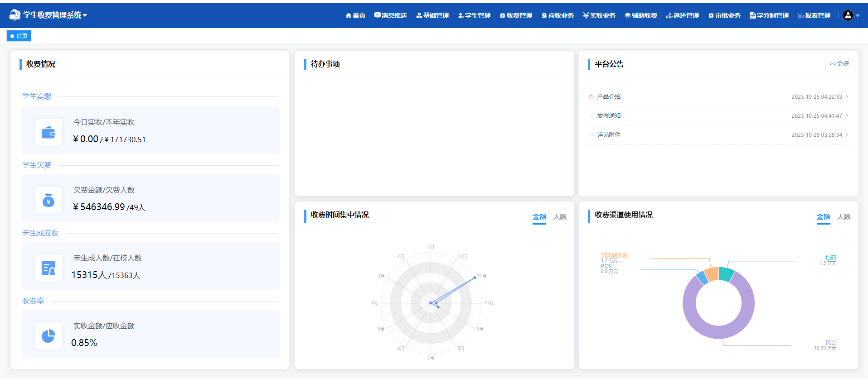Click the 2023-10-25 04:22:33 timestamp
The height and width of the screenshot is (379, 868).
pos(817,96)
